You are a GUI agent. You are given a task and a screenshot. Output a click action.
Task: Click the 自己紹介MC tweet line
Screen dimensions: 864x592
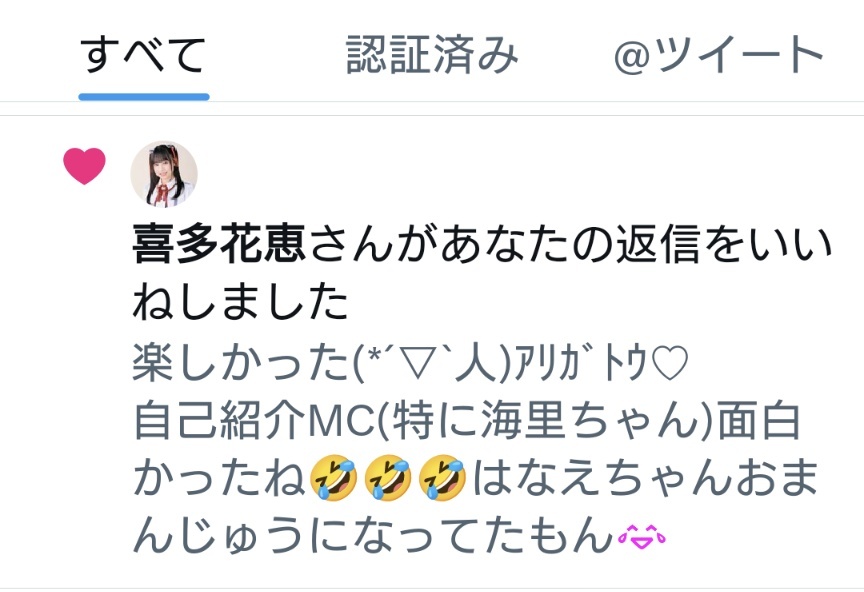466,421
